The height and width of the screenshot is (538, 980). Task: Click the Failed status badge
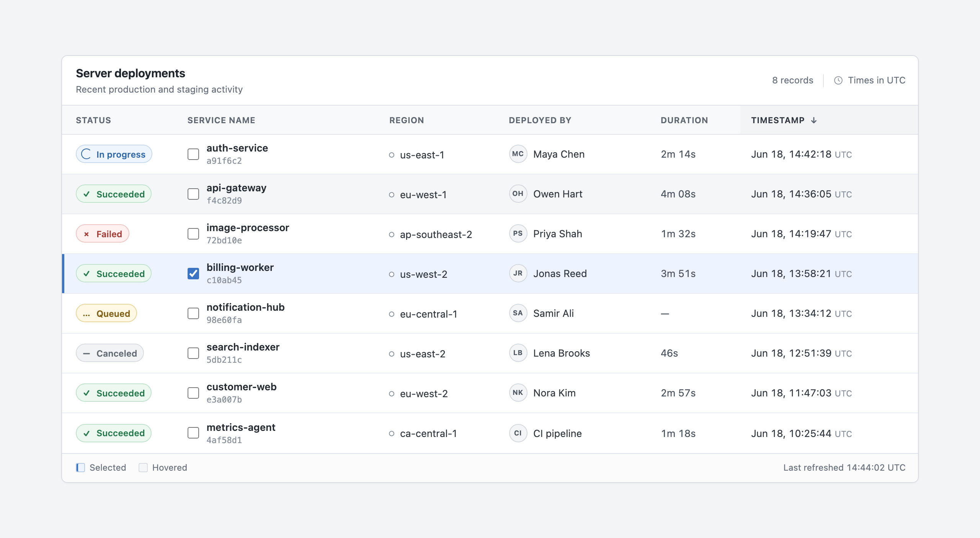coord(103,234)
